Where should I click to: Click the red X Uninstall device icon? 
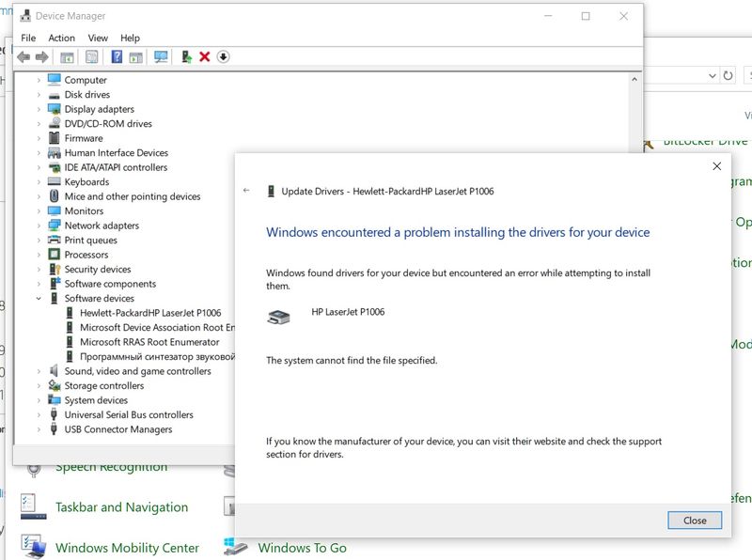(x=205, y=56)
